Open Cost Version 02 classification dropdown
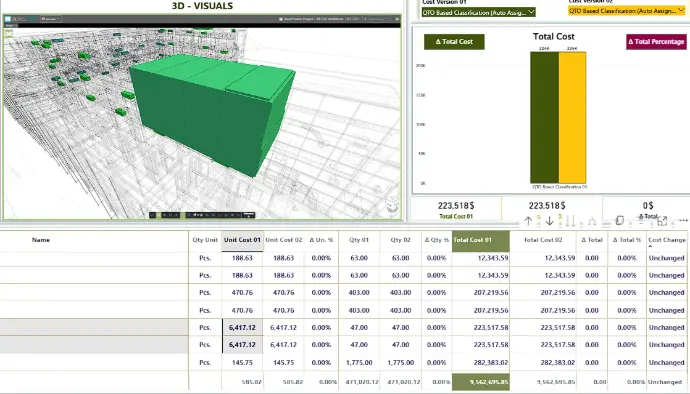Screen dimensions: 690x394 tap(626, 11)
